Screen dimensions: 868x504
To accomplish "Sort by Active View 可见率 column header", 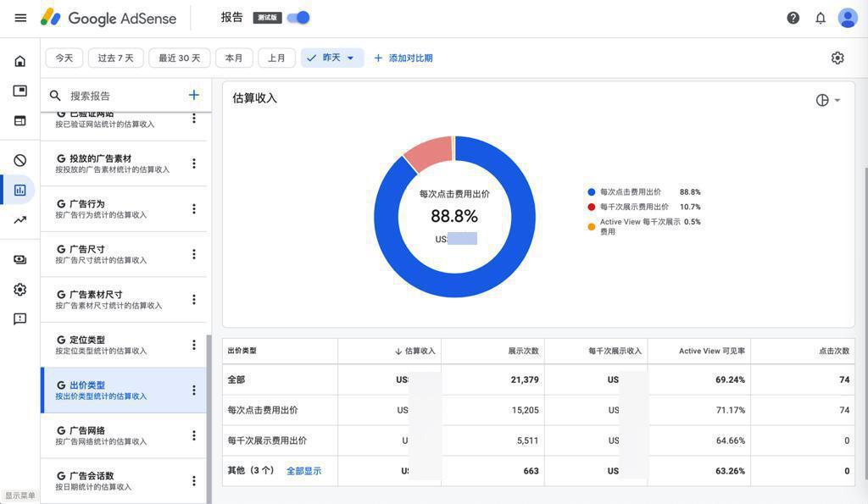I will (x=712, y=351).
